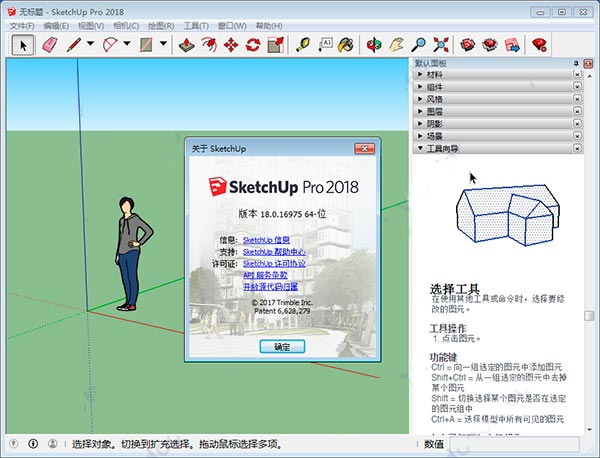Activate the Orbit tool

click(374, 44)
